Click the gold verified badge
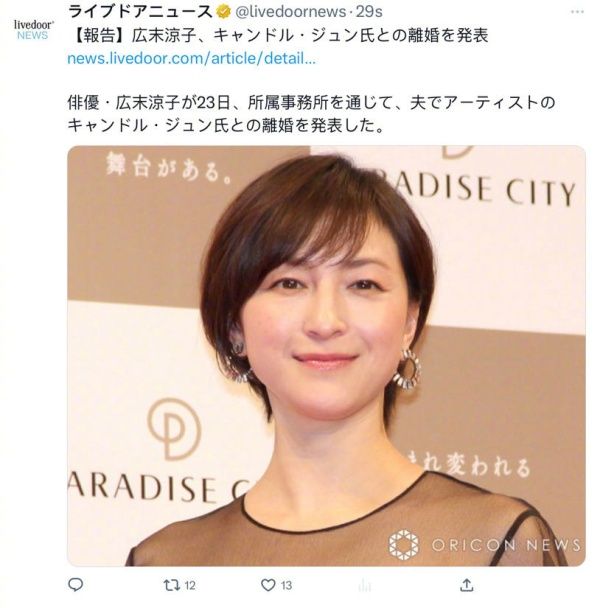 click(223, 12)
